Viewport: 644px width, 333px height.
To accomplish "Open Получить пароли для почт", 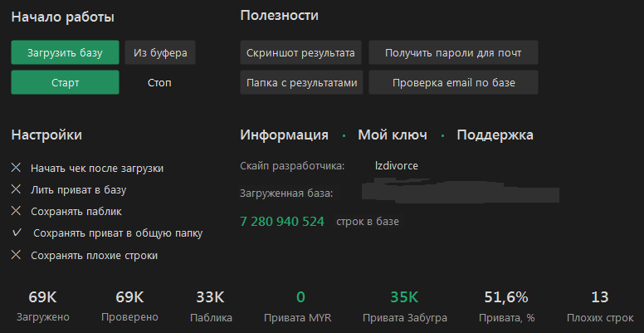I will (453, 52).
